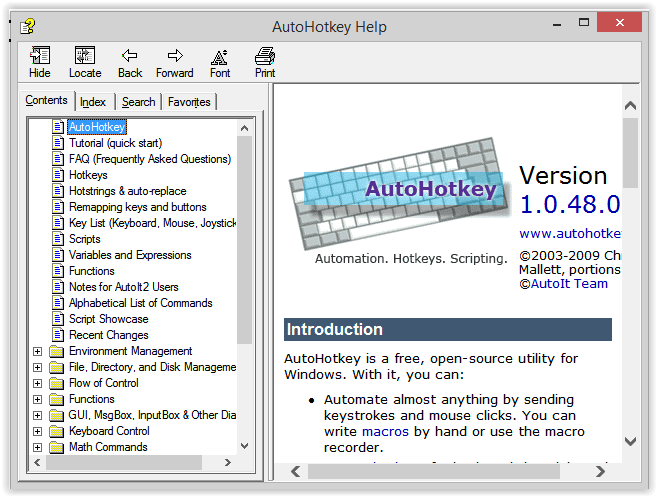Image resolution: width=657 pixels, height=497 pixels.
Task: Expand the Keyboard Control node
Action: coord(38,431)
